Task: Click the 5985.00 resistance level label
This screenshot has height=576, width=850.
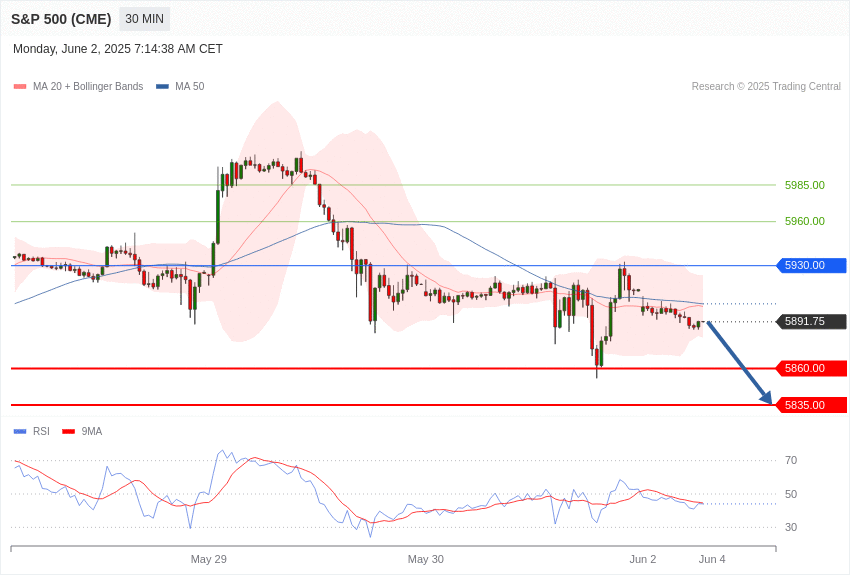Action: click(x=804, y=185)
